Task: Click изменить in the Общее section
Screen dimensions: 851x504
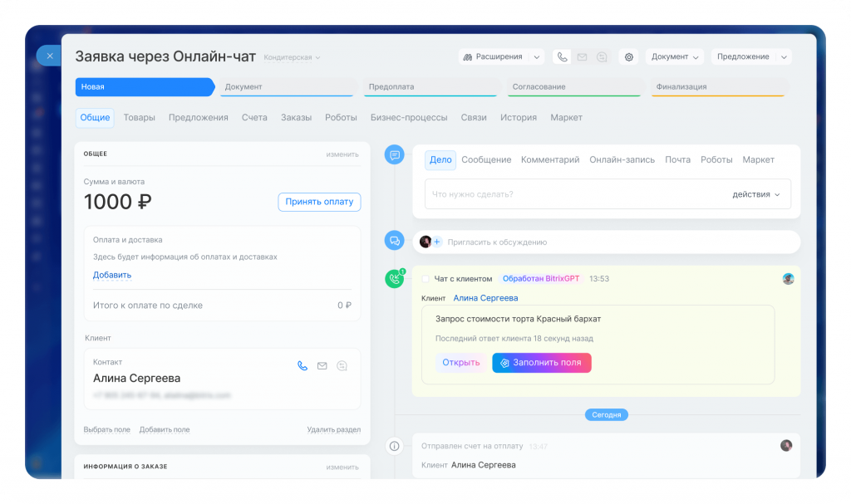Action: 342,154
